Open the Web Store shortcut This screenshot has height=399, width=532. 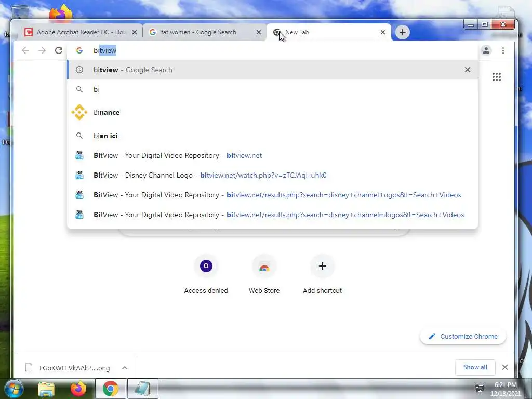coord(264,275)
